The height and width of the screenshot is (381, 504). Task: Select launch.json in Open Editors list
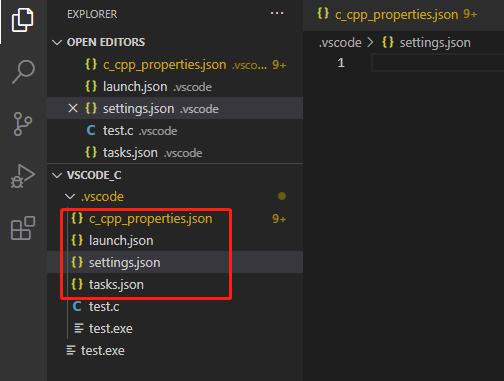tap(175, 86)
